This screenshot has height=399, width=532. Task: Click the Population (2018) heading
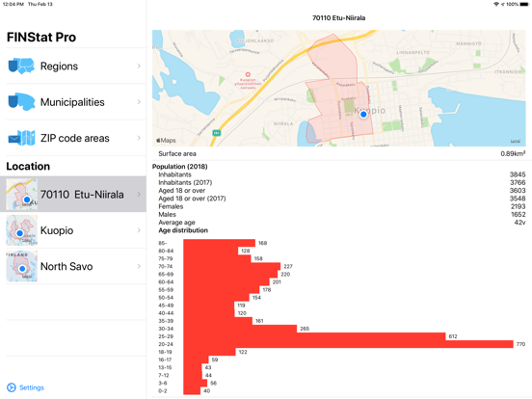[x=180, y=167]
